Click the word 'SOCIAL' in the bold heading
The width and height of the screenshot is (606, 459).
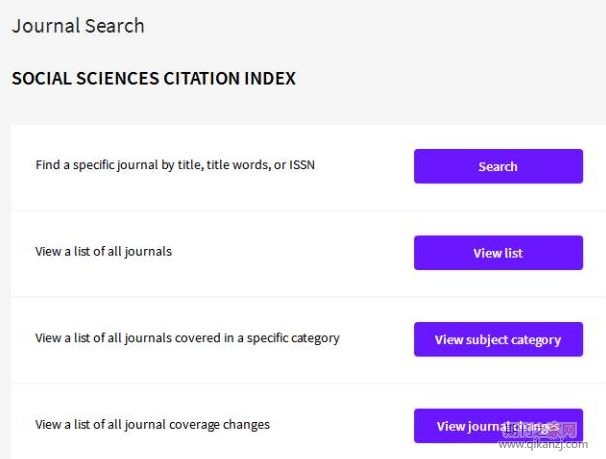(x=41, y=78)
